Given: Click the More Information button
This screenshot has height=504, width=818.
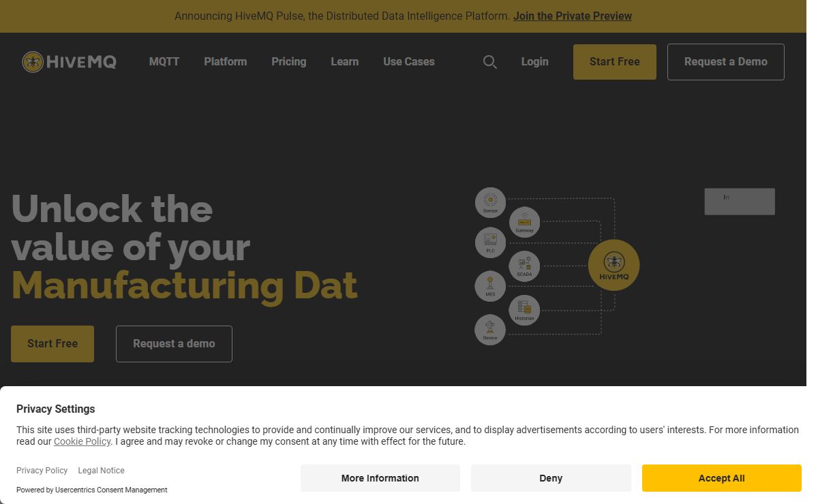Looking at the screenshot, I should (x=380, y=478).
